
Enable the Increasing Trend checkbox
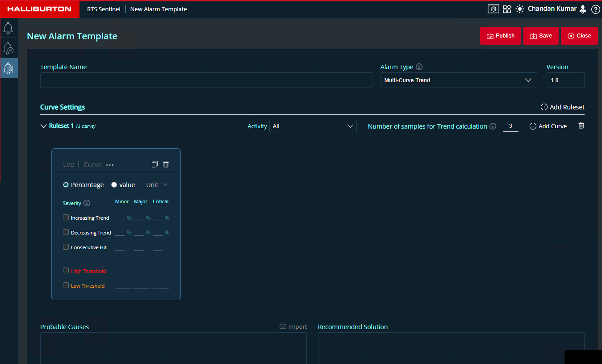click(x=66, y=218)
